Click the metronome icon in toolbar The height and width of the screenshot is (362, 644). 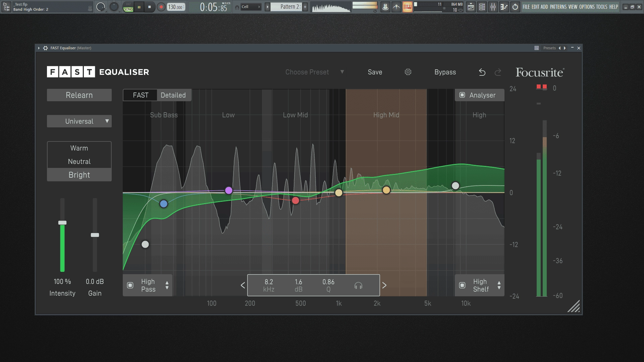pos(385,7)
